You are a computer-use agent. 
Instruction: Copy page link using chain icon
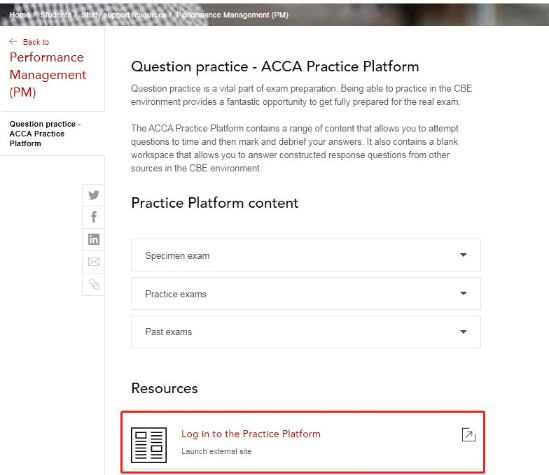click(93, 284)
